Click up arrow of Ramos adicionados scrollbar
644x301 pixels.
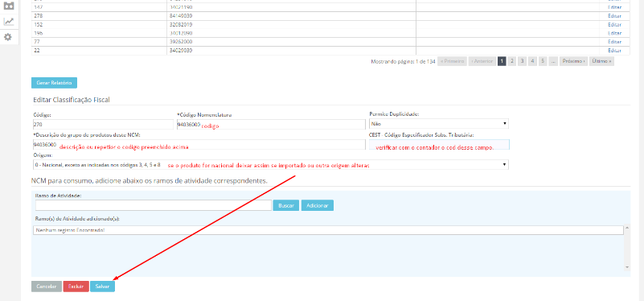[x=627, y=228]
